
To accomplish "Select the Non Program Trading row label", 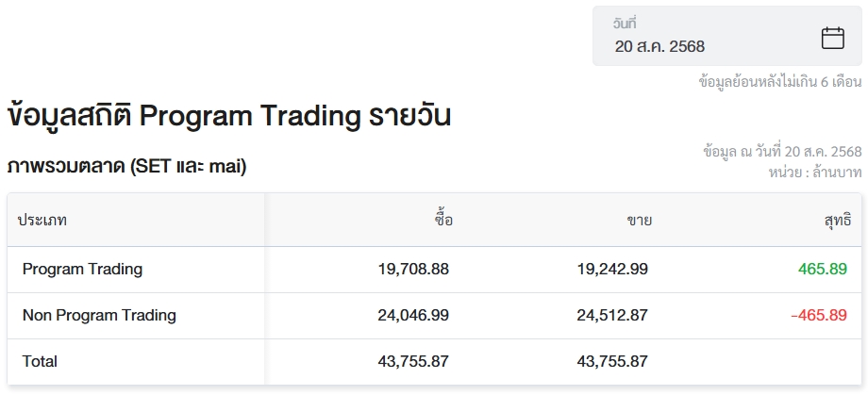I will pyautogui.click(x=99, y=315).
